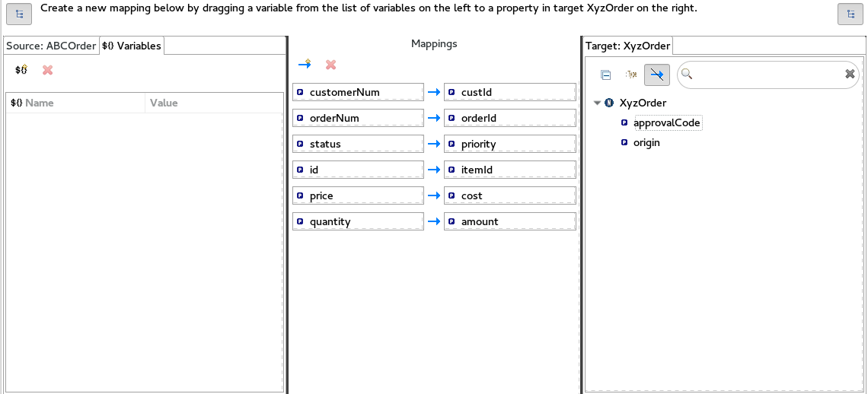Toggle the source pane button at top left
The height and width of the screenshot is (394, 868).
(x=19, y=14)
